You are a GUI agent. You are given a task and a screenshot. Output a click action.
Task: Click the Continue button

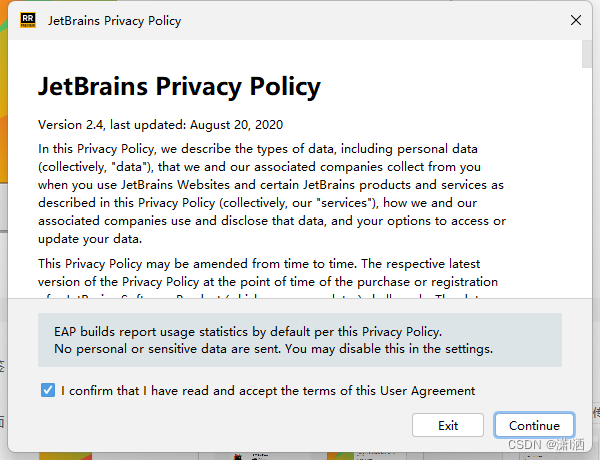(534, 425)
